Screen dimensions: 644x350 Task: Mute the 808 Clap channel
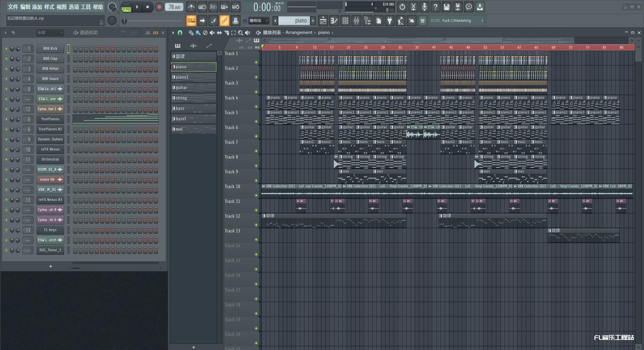pos(6,59)
